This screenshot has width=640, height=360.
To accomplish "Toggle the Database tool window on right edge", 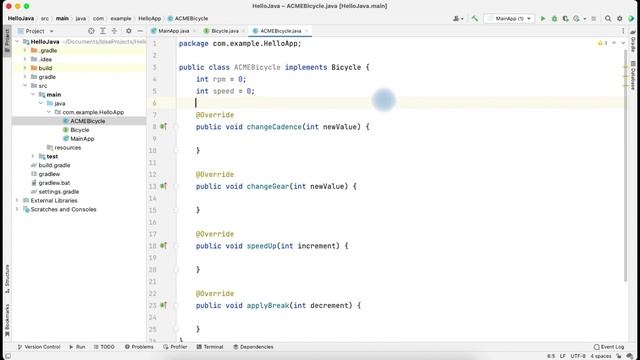I will tap(633, 76).
